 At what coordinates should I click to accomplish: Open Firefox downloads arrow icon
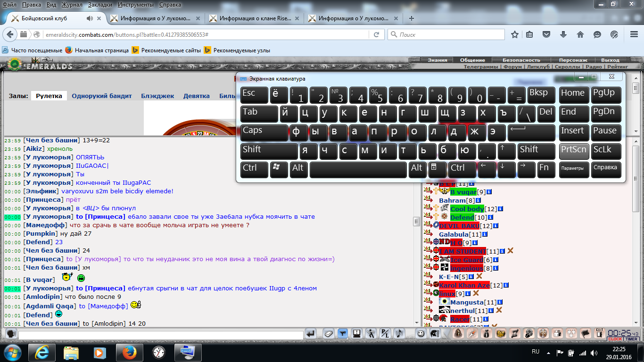click(x=563, y=34)
